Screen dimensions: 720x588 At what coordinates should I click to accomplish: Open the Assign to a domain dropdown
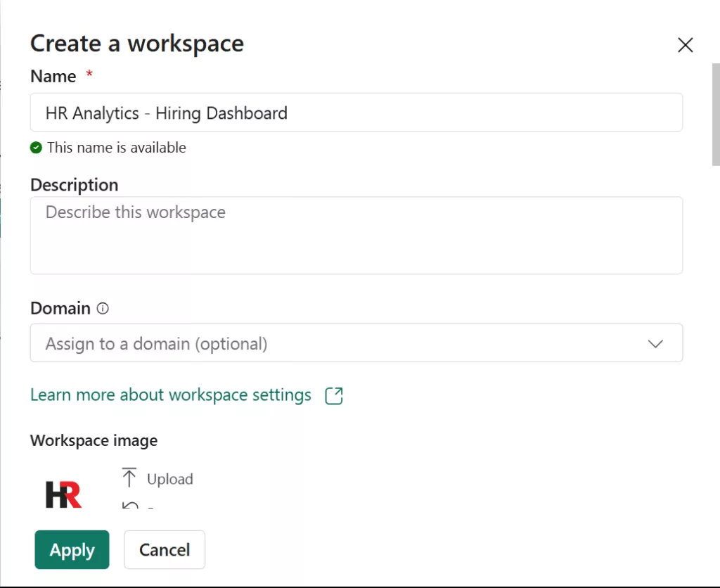pos(356,343)
